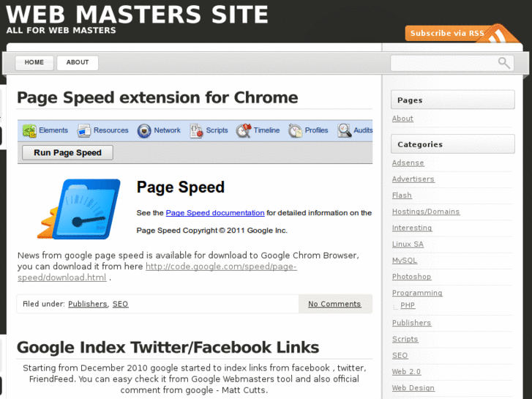Click the Page Speed Copyright 2011 text
The height and width of the screenshot is (399, 532).
pyautogui.click(x=212, y=231)
